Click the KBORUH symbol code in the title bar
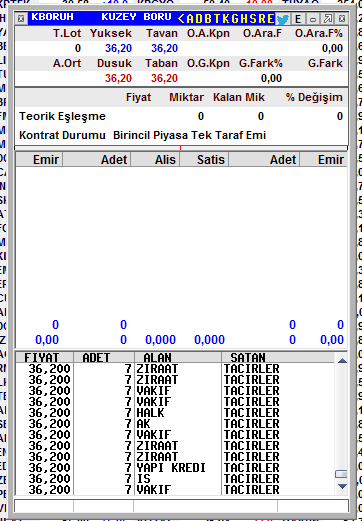This screenshot has width=362, height=521. [52, 17]
